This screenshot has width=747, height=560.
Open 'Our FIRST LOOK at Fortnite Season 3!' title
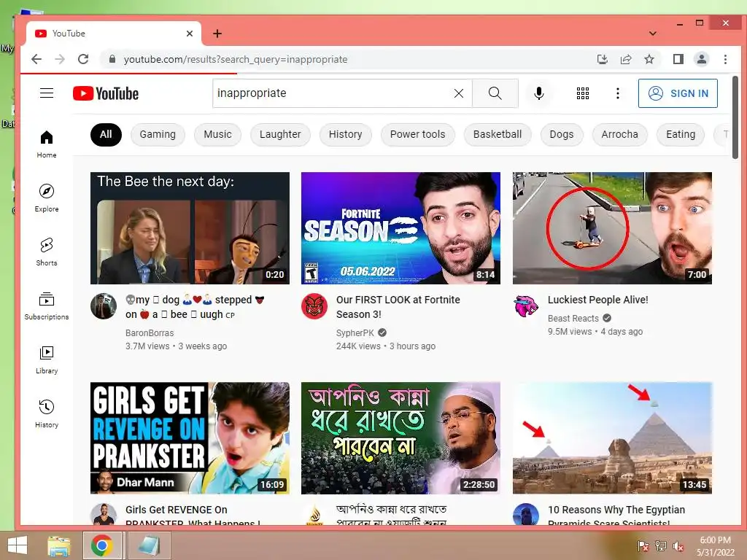pos(398,307)
